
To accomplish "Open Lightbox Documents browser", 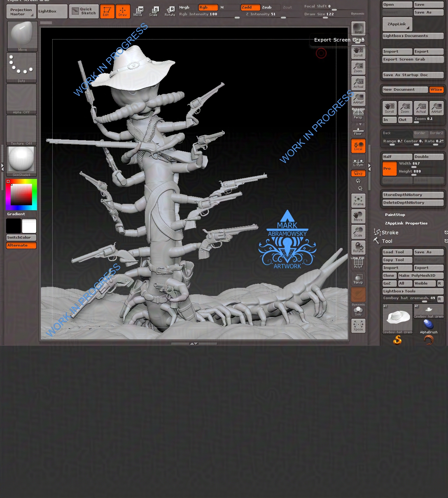I will tap(412, 36).
